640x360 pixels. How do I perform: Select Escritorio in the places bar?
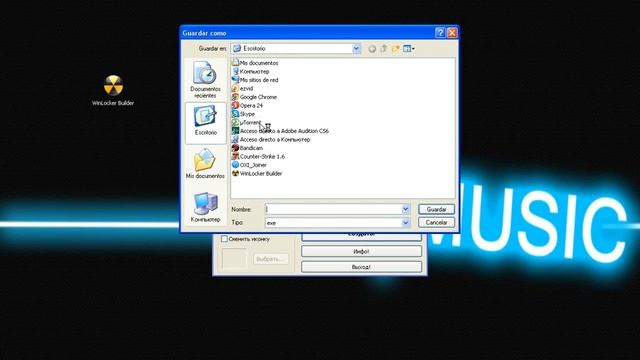coord(205,122)
